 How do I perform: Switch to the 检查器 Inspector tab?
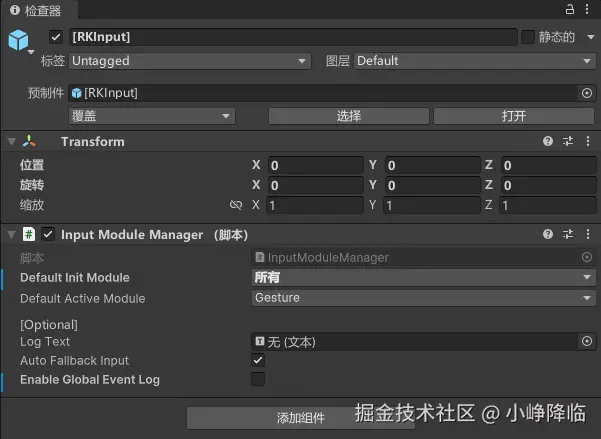(x=35, y=10)
